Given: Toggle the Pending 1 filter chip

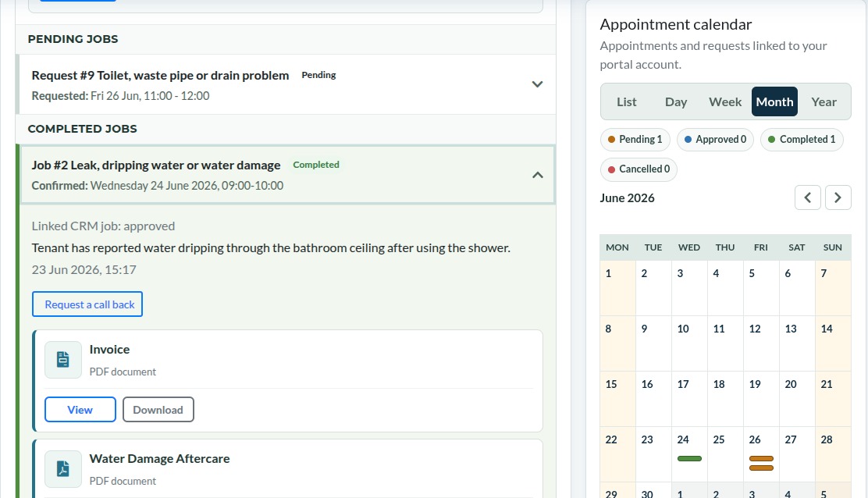Looking at the screenshot, I should click(635, 140).
